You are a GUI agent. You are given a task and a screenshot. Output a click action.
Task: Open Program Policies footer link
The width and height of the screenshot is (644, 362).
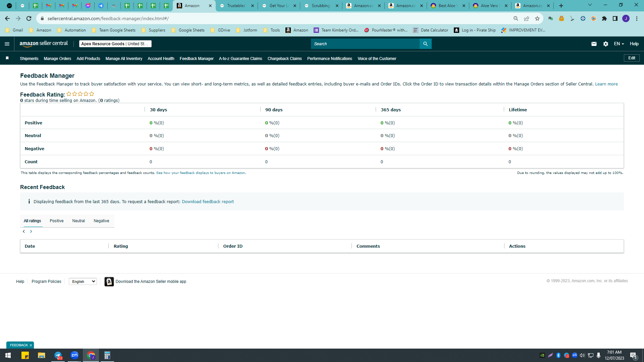(46, 282)
